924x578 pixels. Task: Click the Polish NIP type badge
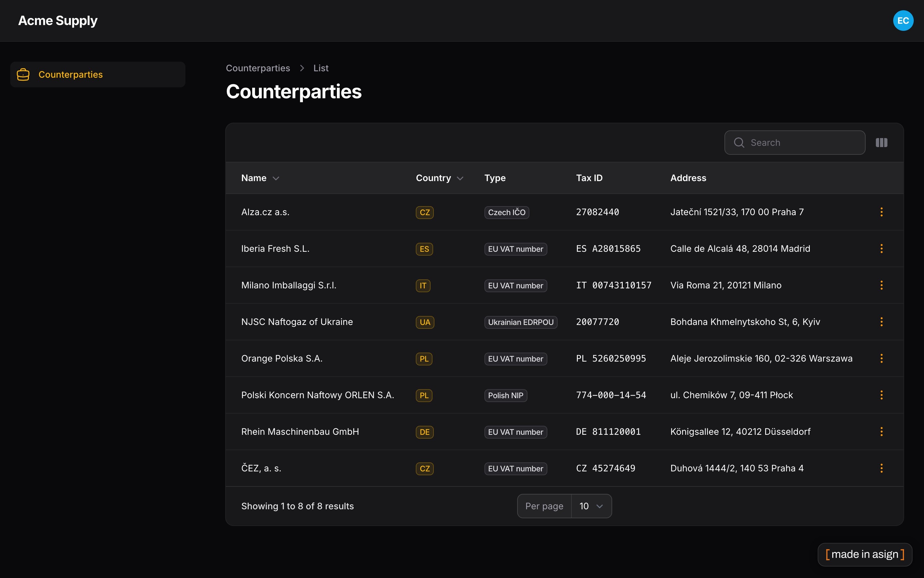tap(506, 396)
